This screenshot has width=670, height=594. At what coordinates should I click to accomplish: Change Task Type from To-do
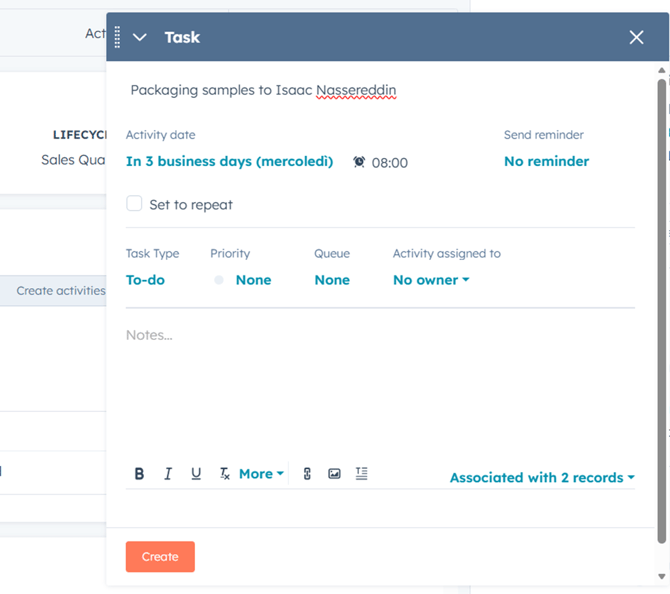click(x=145, y=280)
